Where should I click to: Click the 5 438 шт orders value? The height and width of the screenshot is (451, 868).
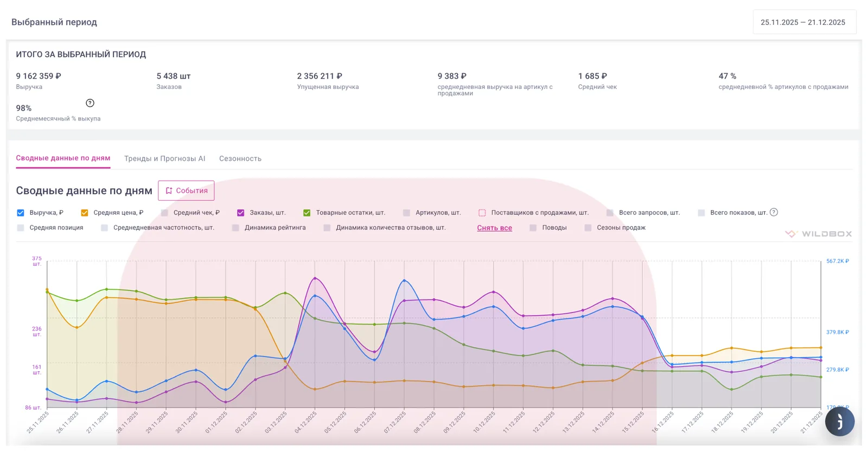pos(174,76)
